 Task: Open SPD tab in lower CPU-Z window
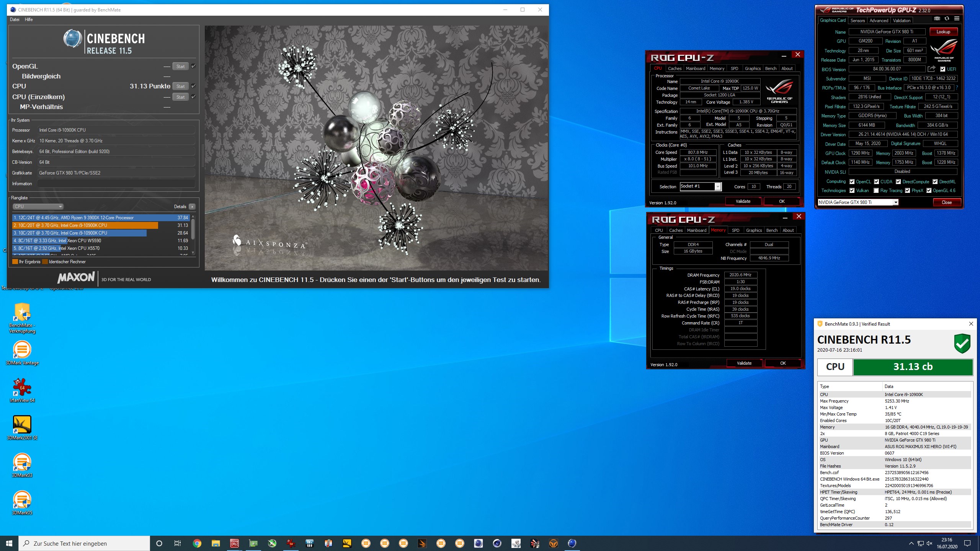click(735, 230)
